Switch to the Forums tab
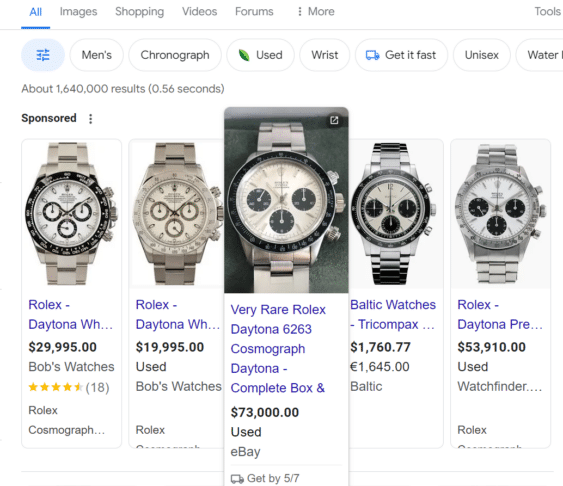 click(x=254, y=12)
